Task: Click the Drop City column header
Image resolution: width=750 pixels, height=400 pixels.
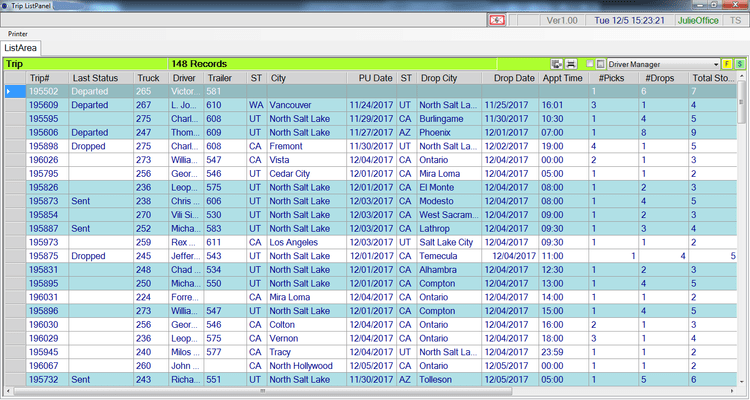Action: coord(439,77)
